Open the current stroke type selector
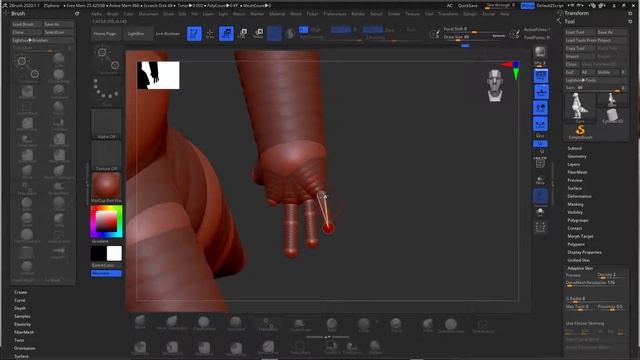640x360 pixels. (106, 91)
